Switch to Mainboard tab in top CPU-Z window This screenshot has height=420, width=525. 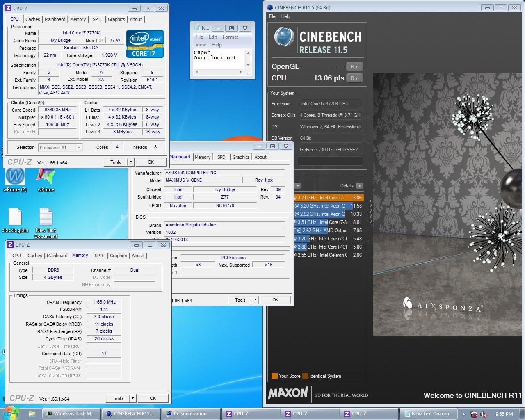coord(55,19)
